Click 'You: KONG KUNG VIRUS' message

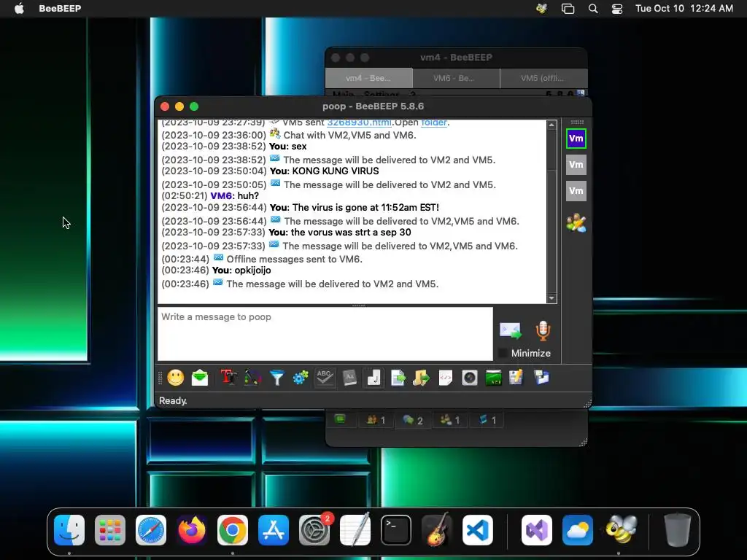[x=325, y=171]
